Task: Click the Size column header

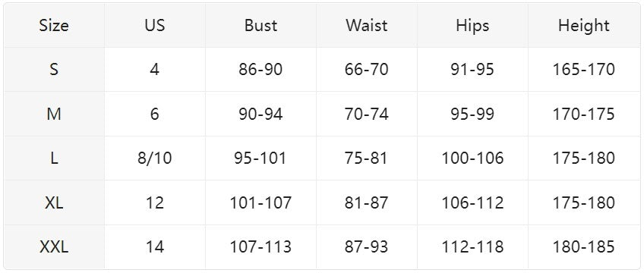Action: point(54,26)
